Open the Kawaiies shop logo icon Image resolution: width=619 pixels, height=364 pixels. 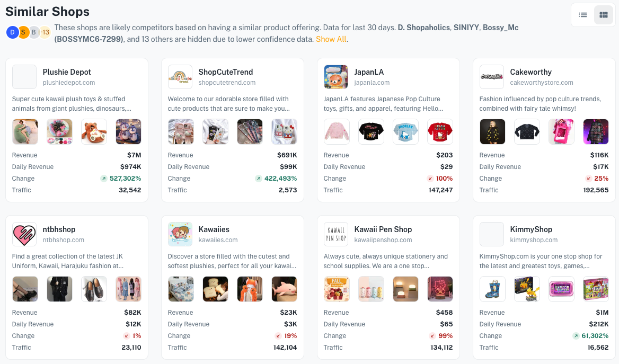click(x=180, y=234)
